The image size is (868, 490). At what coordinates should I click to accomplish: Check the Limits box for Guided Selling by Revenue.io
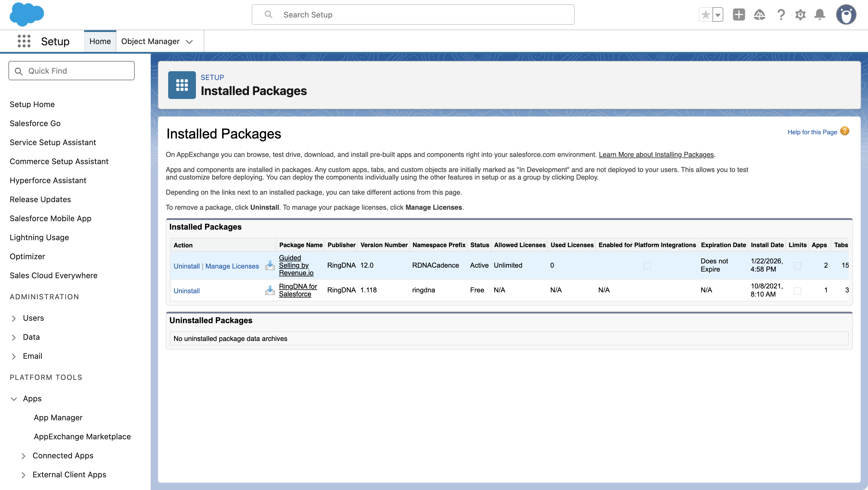(797, 266)
